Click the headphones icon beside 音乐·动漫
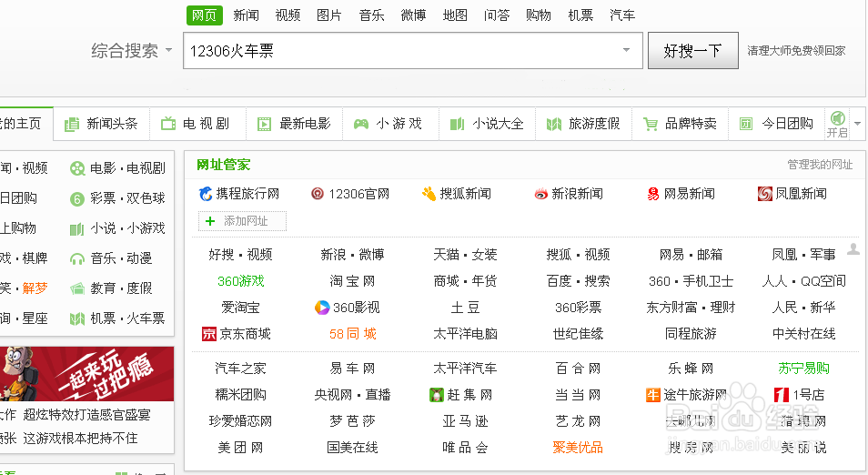Image resolution: width=868 pixels, height=475 pixels. point(77,258)
